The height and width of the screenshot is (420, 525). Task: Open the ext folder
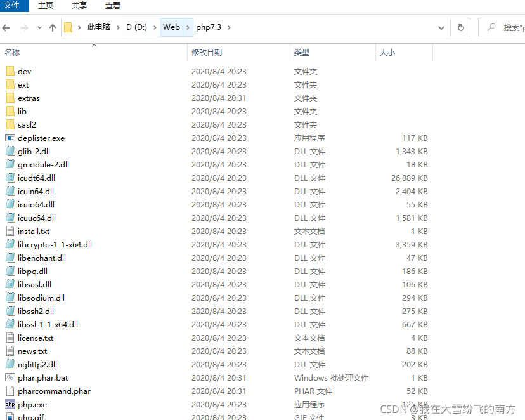(x=23, y=84)
